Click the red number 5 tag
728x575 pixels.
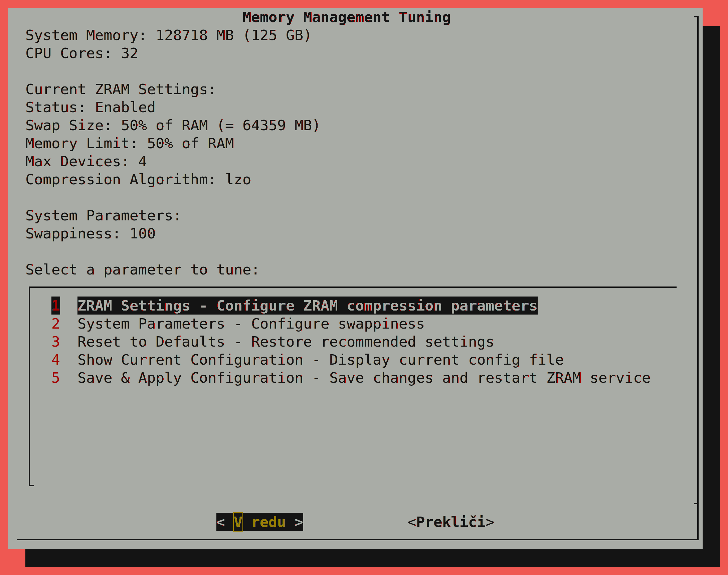[55, 378]
